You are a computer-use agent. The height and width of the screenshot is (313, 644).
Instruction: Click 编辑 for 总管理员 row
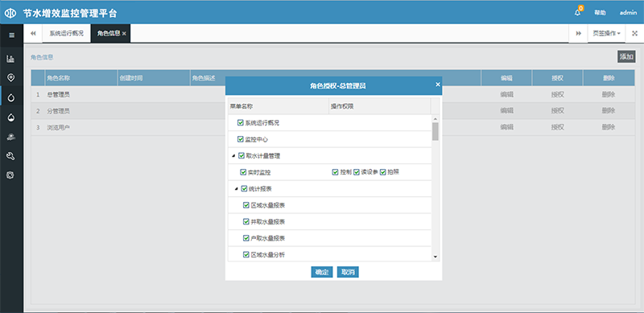pyautogui.click(x=506, y=94)
